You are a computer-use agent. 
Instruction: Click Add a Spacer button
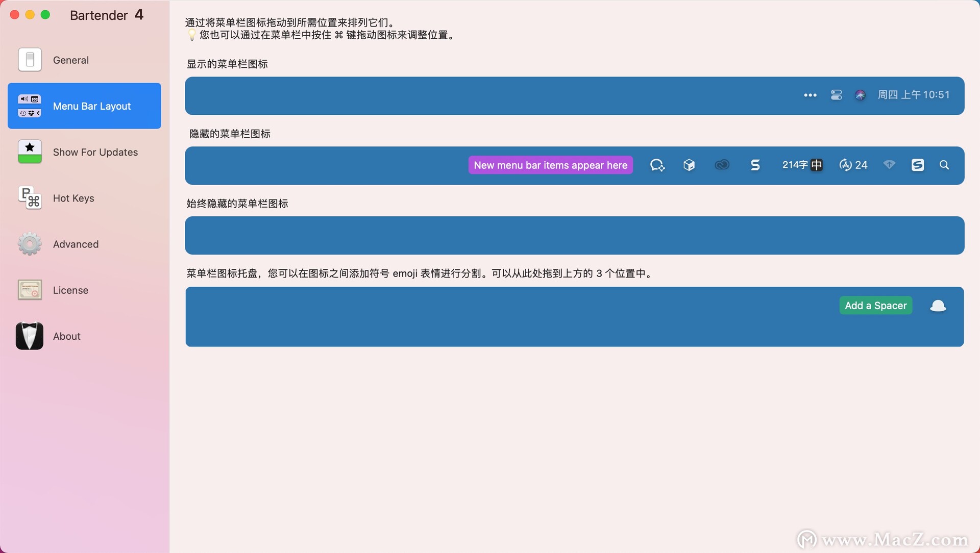876,306
